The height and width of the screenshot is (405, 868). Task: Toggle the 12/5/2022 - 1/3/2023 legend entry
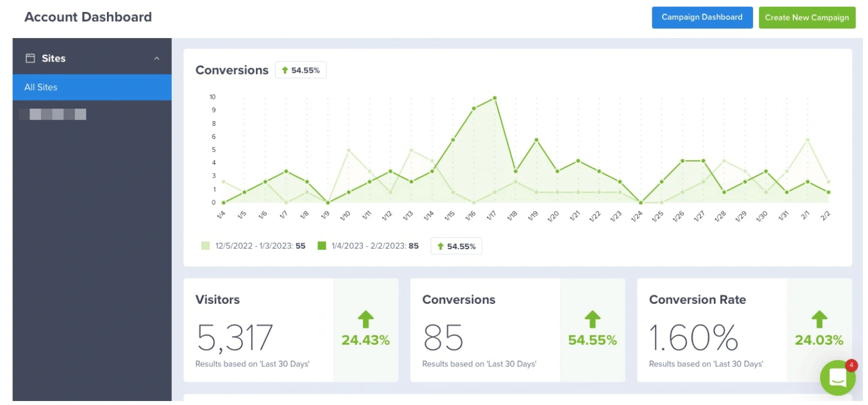coord(254,246)
